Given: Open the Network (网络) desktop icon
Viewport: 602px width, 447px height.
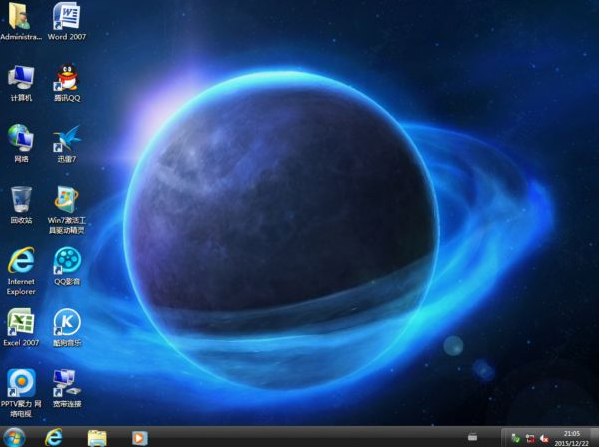Looking at the screenshot, I should click(x=21, y=138).
